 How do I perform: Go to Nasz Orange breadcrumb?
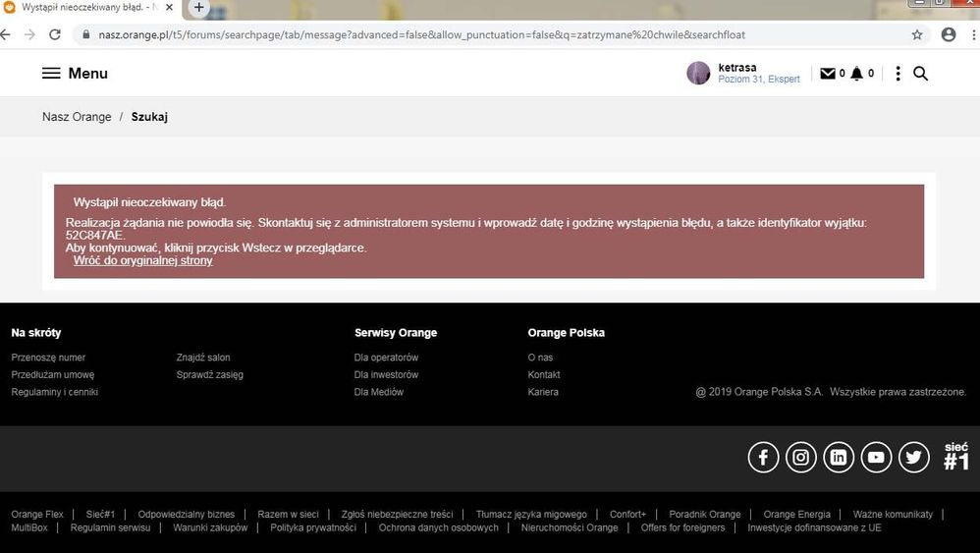[x=77, y=117]
